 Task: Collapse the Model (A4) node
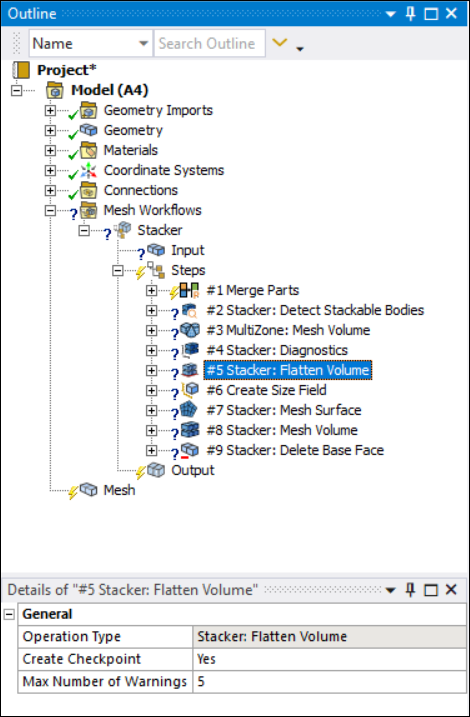click(x=16, y=91)
